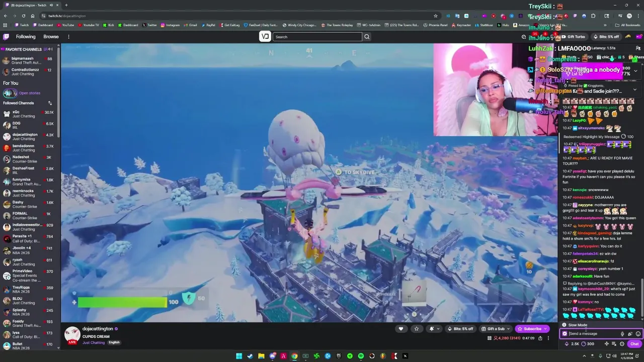This screenshot has width=644, height=362.
Task: Click the 300 channel points balance
Action: pyautogui.click(x=588, y=344)
